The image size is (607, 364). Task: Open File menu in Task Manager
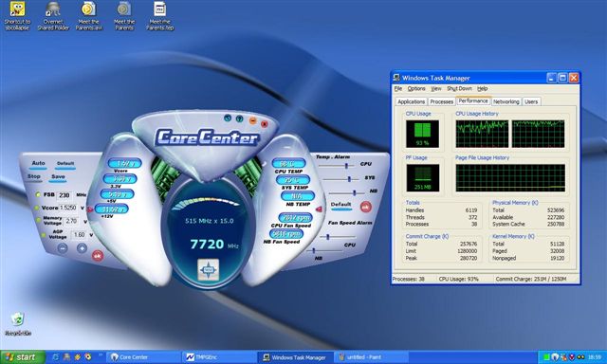click(x=398, y=88)
